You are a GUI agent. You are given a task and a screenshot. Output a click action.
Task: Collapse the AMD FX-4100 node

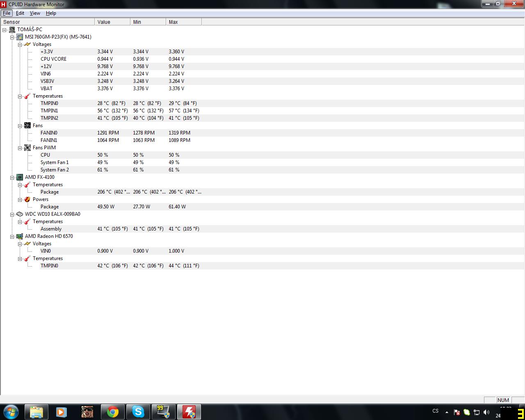click(x=12, y=177)
